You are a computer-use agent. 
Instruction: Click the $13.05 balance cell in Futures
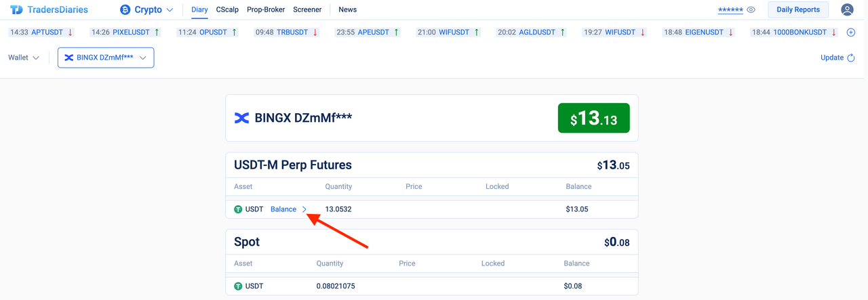[x=577, y=209]
